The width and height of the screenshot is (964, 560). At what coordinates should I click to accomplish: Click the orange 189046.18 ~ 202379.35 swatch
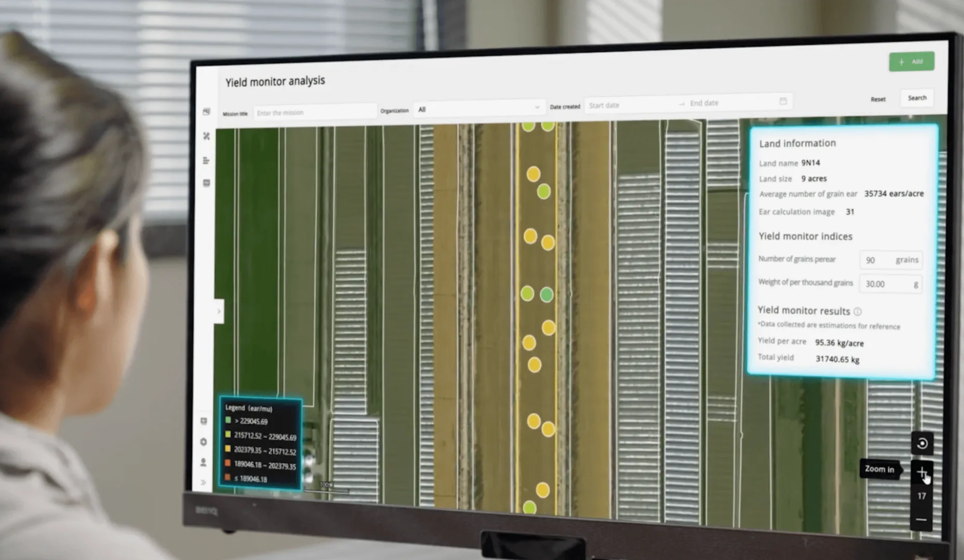(228, 463)
